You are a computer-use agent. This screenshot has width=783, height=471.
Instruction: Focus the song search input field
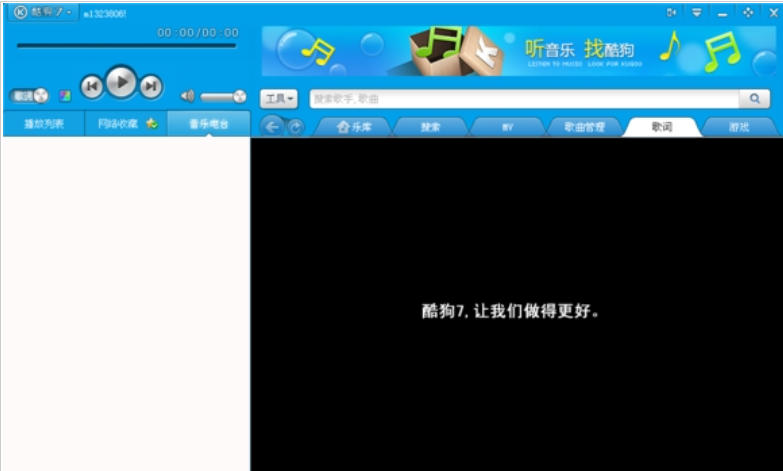tap(524, 99)
